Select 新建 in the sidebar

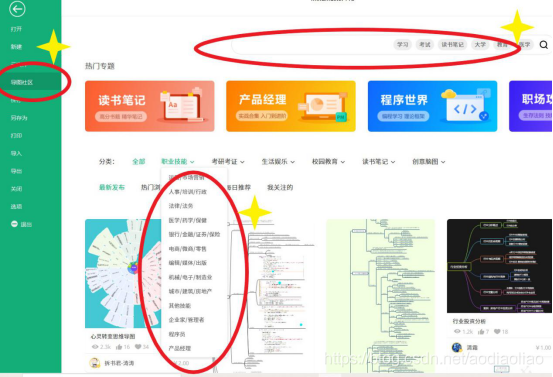(x=16, y=47)
